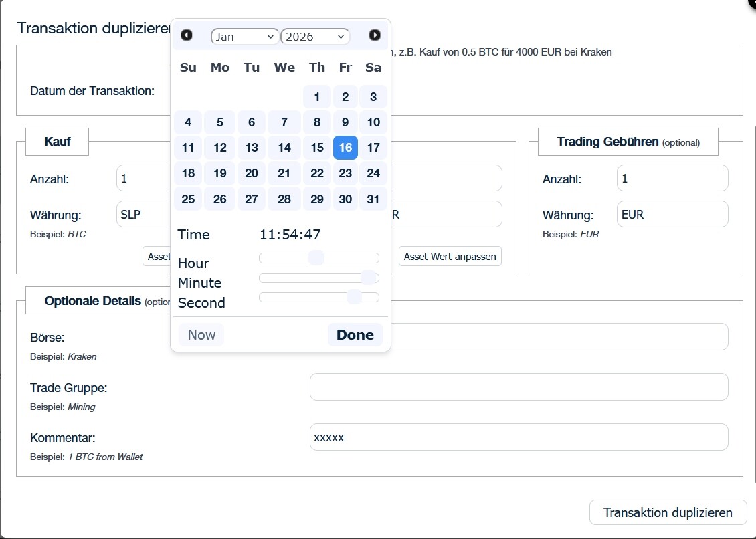This screenshot has width=756, height=539.
Task: Focus Trading Gebühren Anzahl field
Action: click(672, 179)
